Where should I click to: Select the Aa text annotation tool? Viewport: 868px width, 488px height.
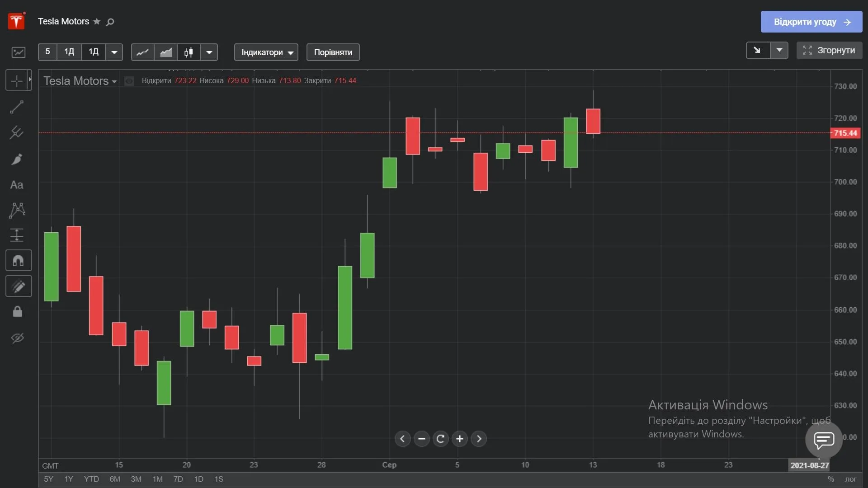[17, 185]
